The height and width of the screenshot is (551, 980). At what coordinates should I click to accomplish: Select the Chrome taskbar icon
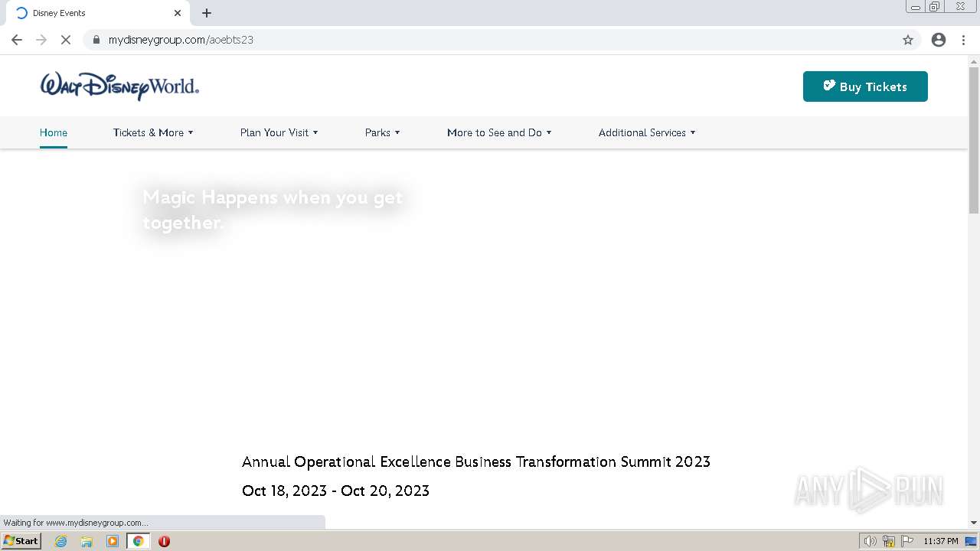point(139,541)
